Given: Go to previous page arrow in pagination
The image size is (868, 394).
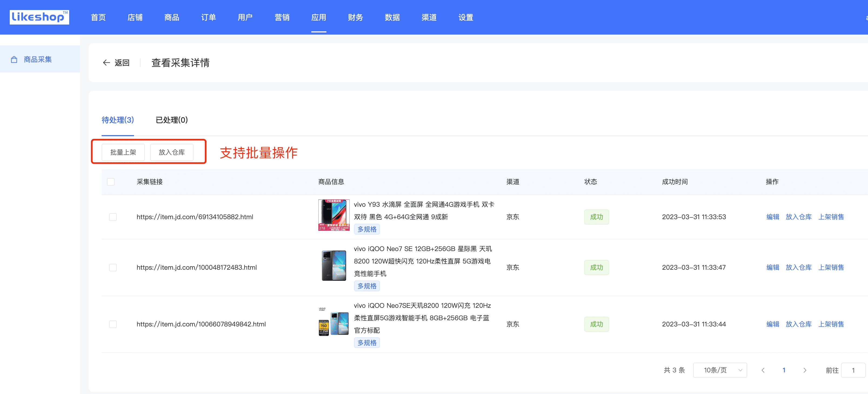Looking at the screenshot, I should [x=763, y=370].
